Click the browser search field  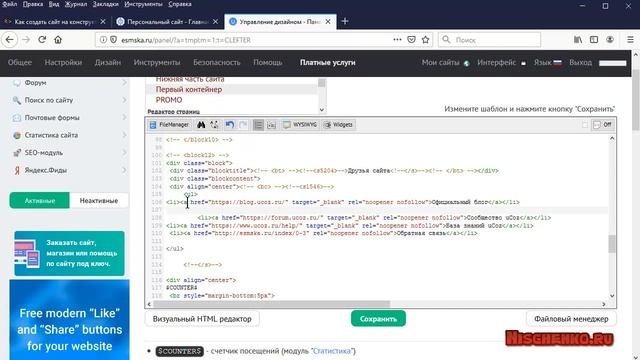[489, 40]
